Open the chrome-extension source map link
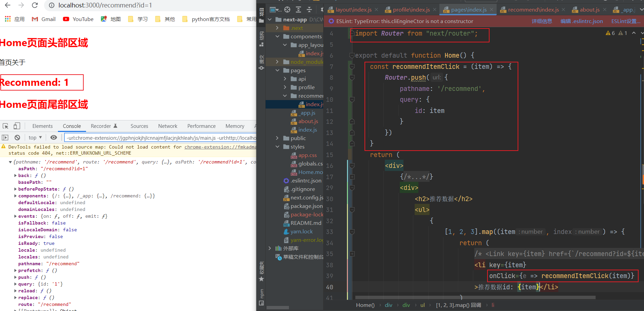644x311 pixels. coord(220,147)
